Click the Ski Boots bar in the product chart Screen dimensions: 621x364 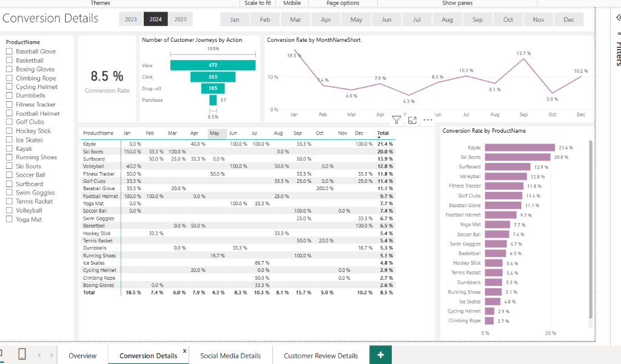(518, 157)
